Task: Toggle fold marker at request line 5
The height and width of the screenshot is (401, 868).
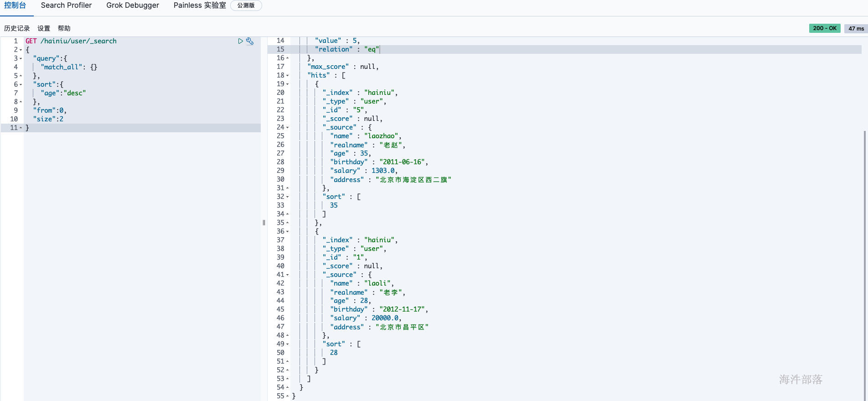Action: pos(21,76)
